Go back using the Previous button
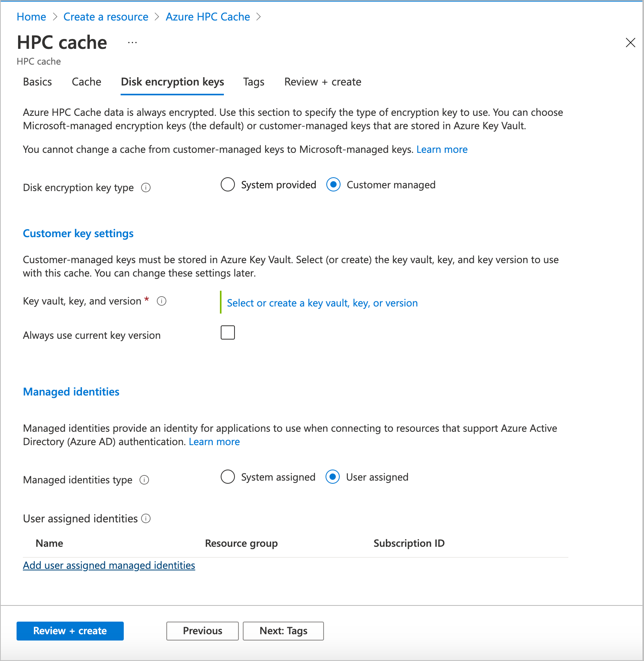 pos(202,631)
